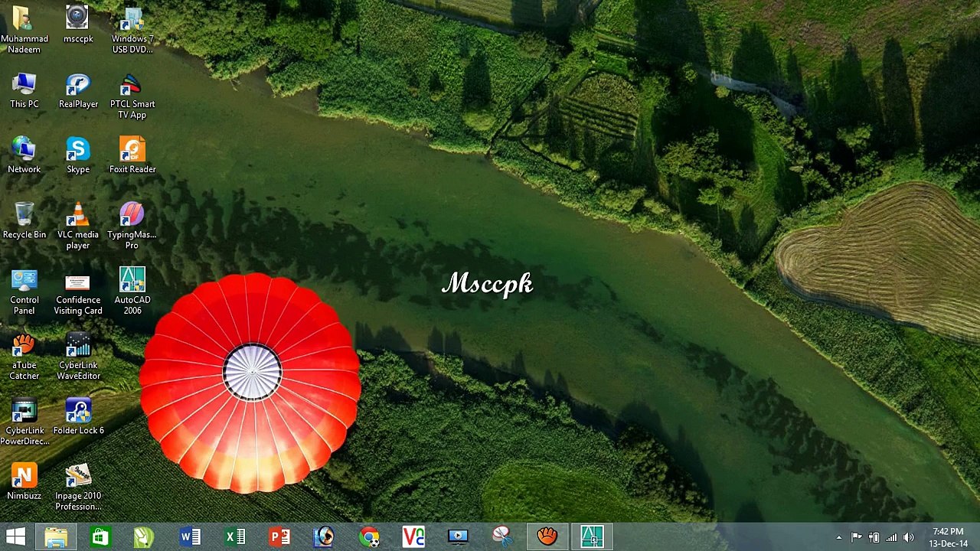Select the Skype desktop shortcut
The image size is (980, 551).
[78, 155]
